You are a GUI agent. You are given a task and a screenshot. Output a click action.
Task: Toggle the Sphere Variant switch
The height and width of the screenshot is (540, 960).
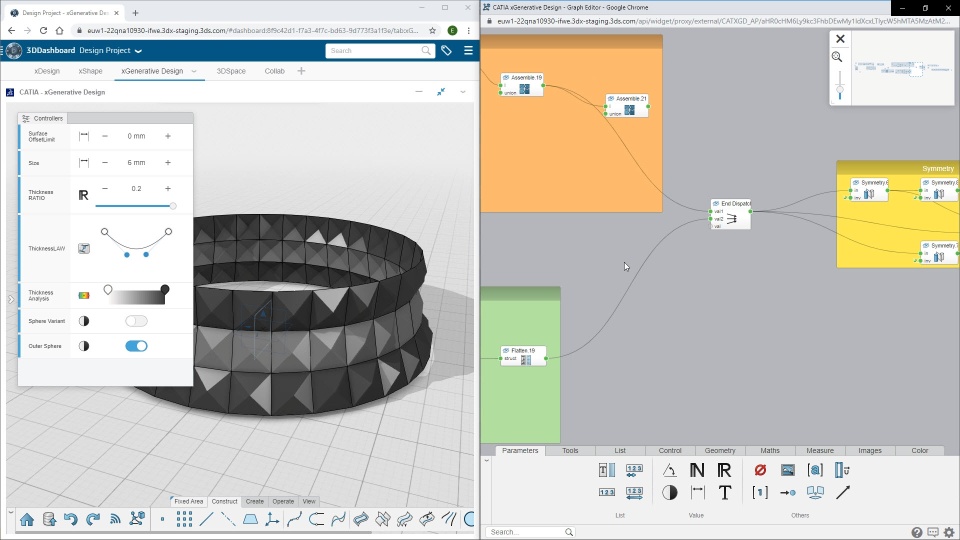click(x=136, y=321)
